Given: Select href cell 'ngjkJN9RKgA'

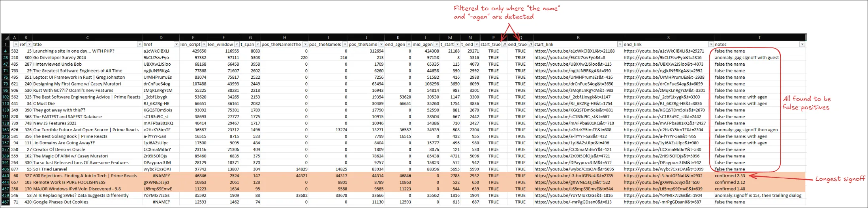Looking at the screenshot, I should point(161,71).
